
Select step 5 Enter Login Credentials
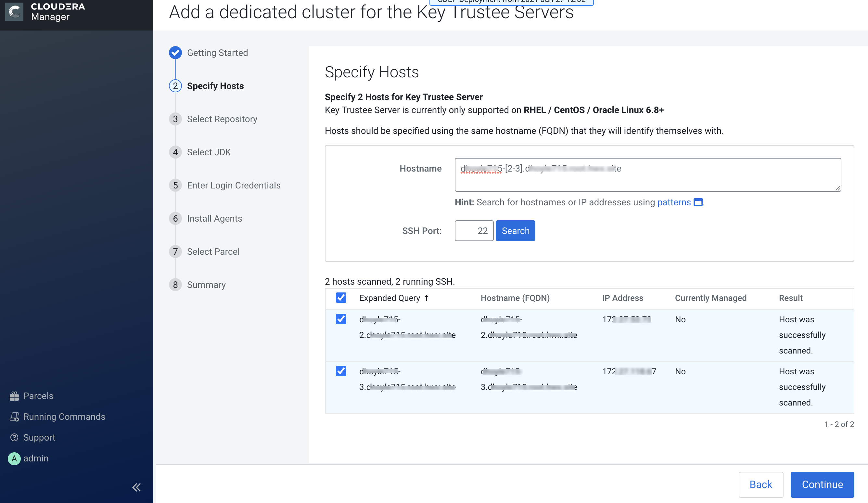click(234, 185)
